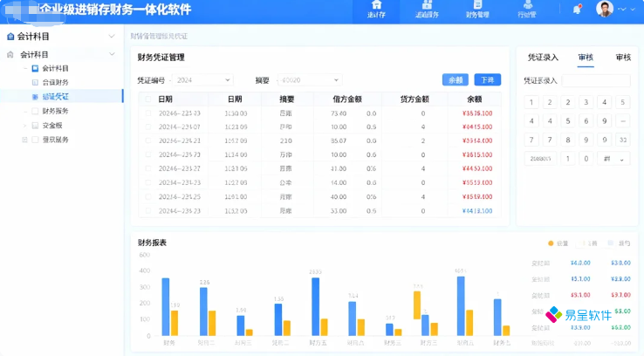Open the 进销存 home icon in top navigation
Image resolution: width=644 pixels, height=356 pixels.
tap(376, 5)
